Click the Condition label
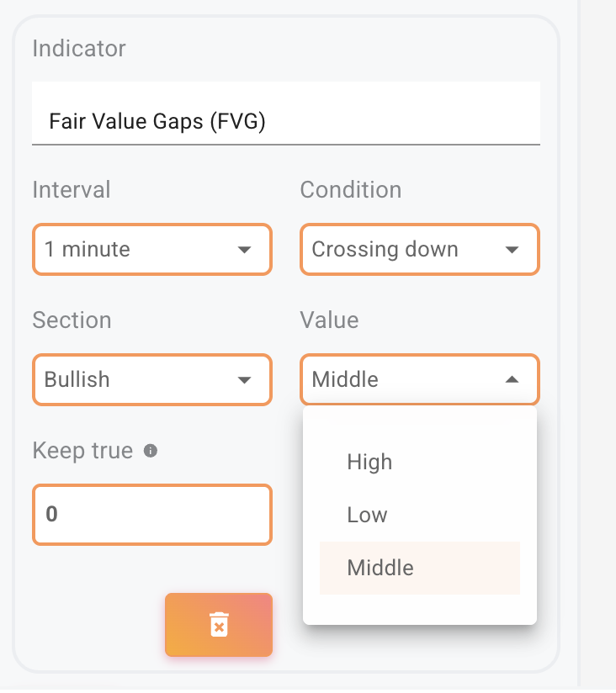 click(351, 189)
